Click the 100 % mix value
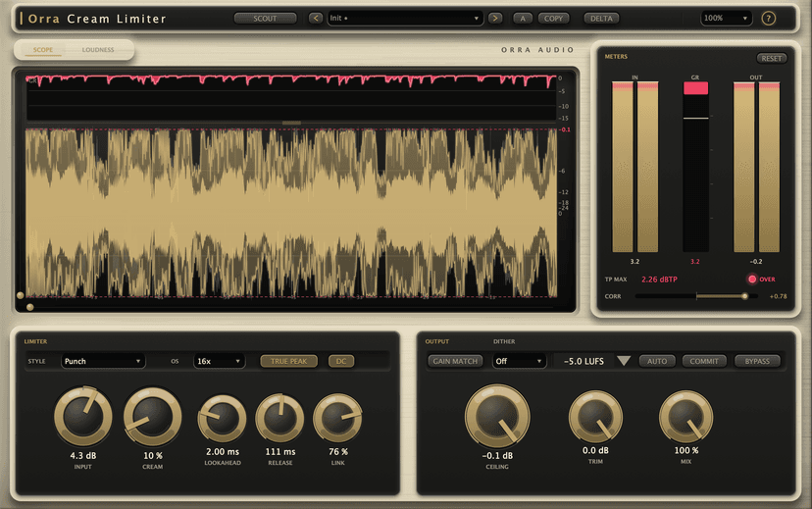812x509 pixels. 686,450
